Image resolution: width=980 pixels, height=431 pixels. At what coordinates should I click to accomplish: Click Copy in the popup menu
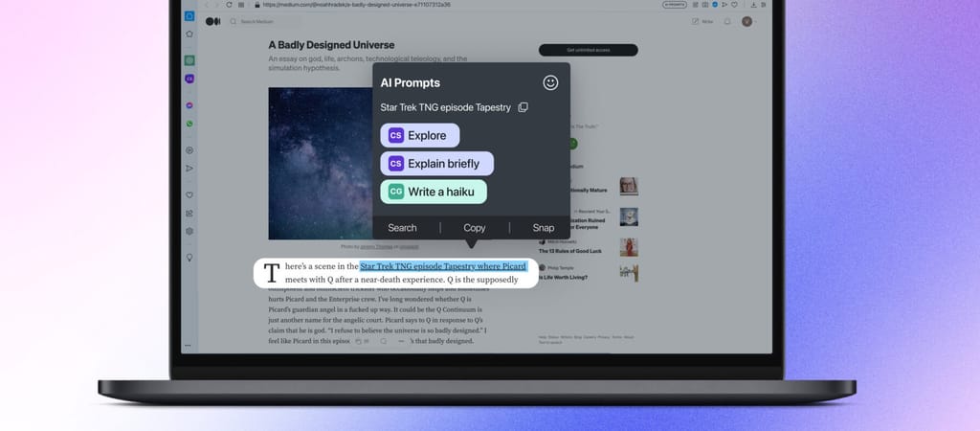tap(475, 228)
